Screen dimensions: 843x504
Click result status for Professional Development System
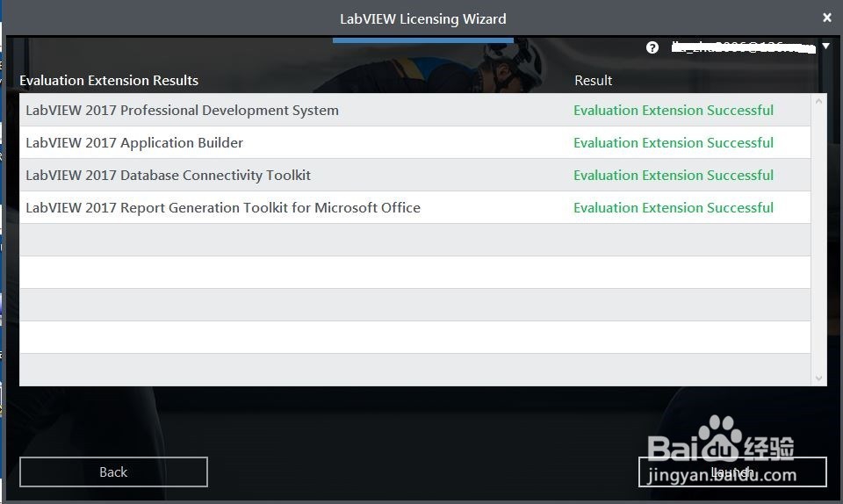(x=674, y=110)
